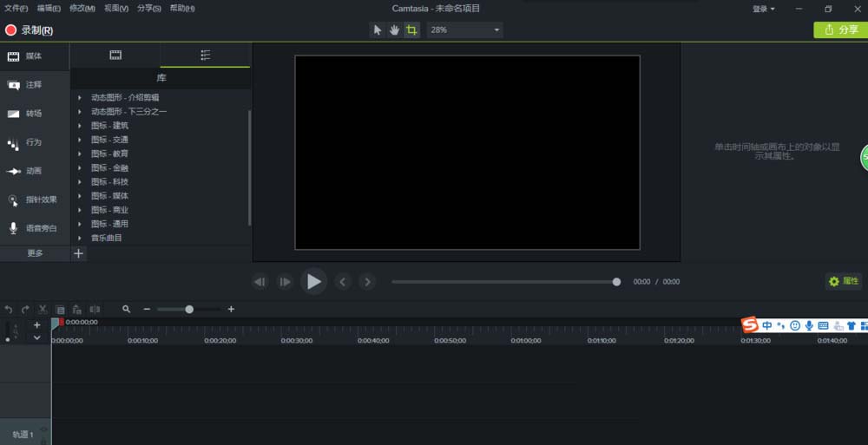Open the 语音旁白 voice narration panel

pyautogui.click(x=34, y=228)
